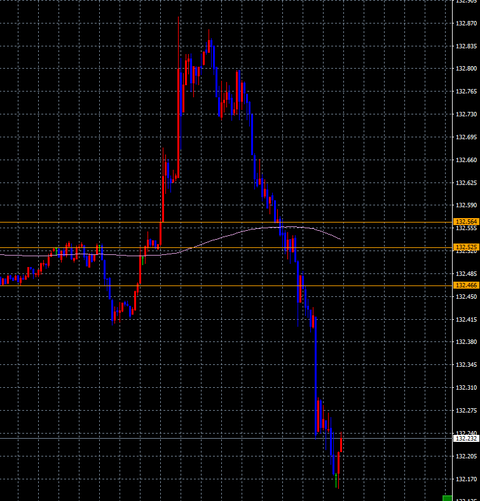The width and height of the screenshot is (480, 501).
Task: Click the 132.450 price axis label
Action: coord(466,296)
